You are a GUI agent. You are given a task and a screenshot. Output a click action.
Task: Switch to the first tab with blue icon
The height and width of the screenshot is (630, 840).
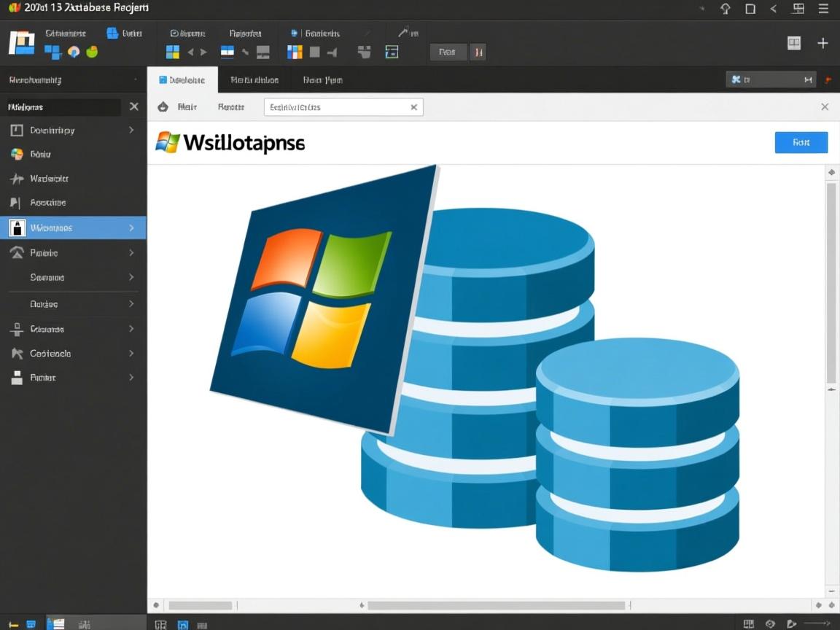[182, 80]
